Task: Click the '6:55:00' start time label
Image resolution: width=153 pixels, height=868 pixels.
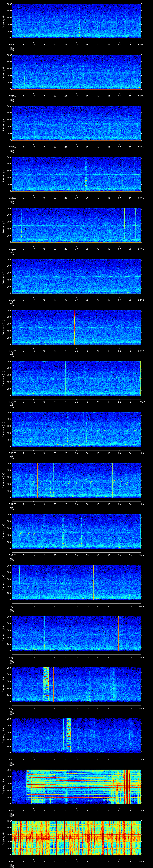Action: 12,198
